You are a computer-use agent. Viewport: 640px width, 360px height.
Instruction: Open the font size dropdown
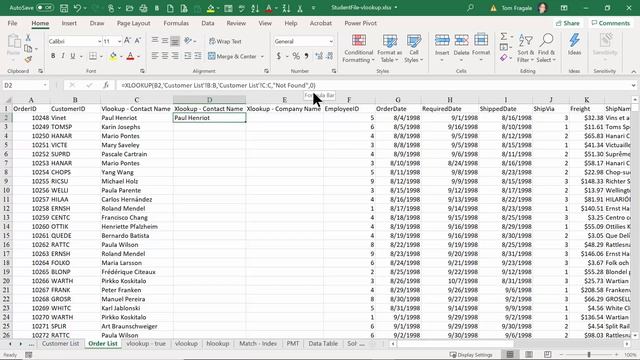coord(119,41)
